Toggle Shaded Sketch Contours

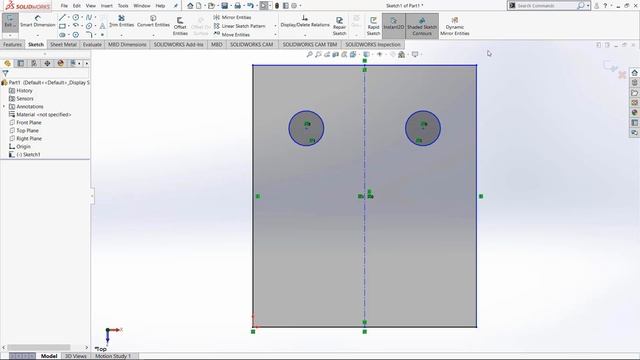point(422,26)
